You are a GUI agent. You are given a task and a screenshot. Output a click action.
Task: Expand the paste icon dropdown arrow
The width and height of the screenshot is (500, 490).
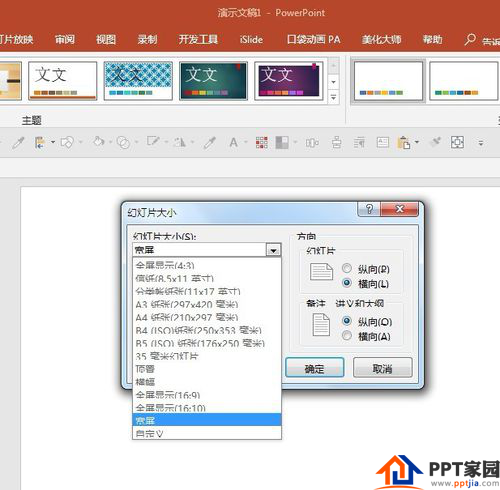pyautogui.click(x=417, y=143)
